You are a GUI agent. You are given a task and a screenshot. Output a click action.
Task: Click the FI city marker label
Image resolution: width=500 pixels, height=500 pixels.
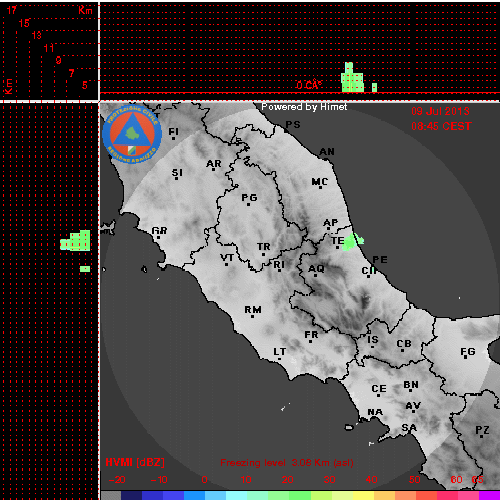[x=173, y=132]
